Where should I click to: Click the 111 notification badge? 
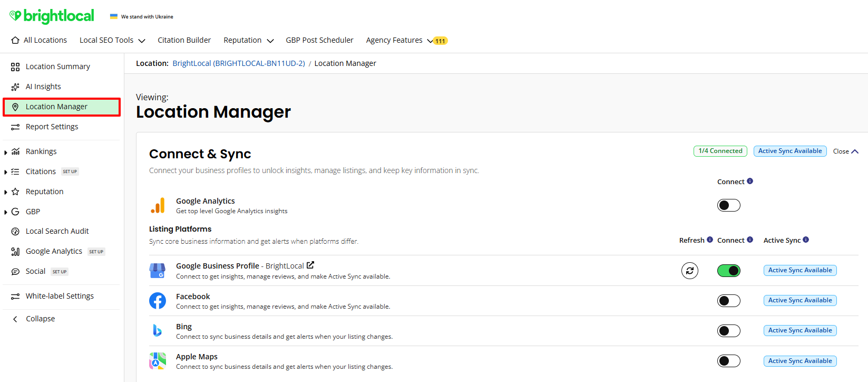pos(440,41)
